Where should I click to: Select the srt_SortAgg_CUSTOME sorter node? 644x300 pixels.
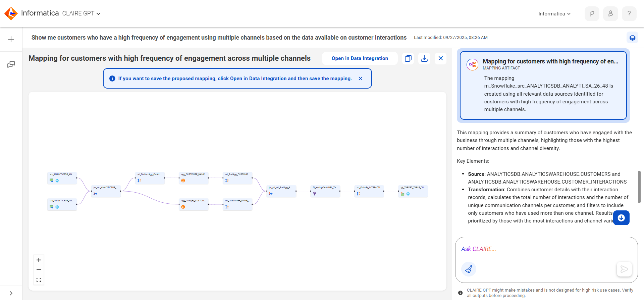coord(238,178)
